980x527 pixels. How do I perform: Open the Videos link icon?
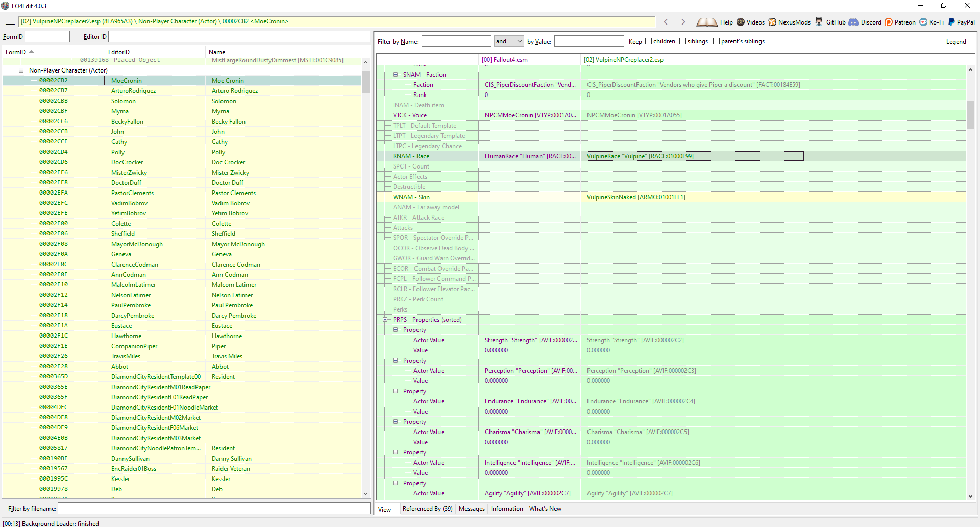point(741,22)
